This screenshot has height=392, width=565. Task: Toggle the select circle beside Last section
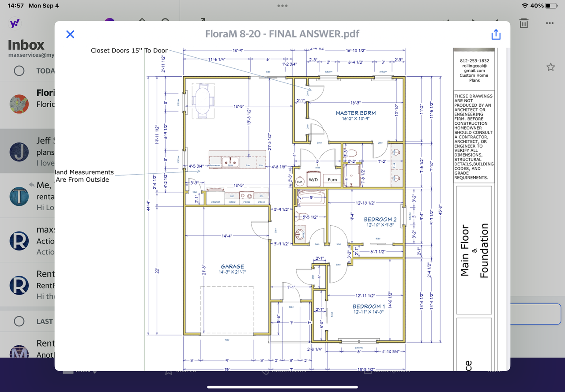click(19, 321)
